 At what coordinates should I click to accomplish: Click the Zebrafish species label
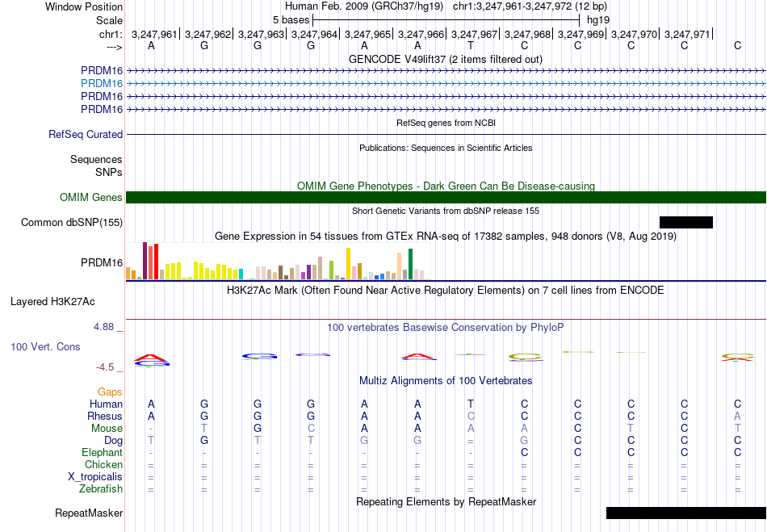pyautogui.click(x=101, y=489)
